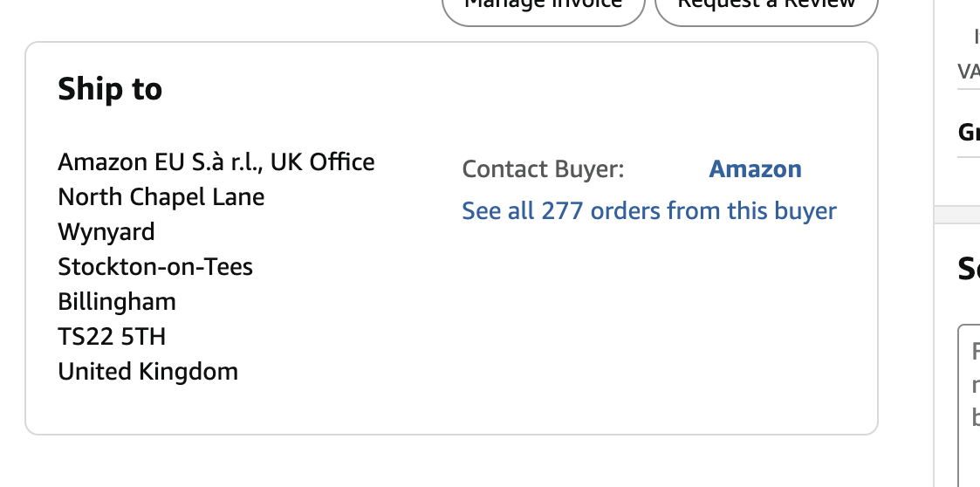Click the Amazon EU S.à r.l., UK Office line
Screen dimensions: 980x487
pyautogui.click(x=216, y=162)
